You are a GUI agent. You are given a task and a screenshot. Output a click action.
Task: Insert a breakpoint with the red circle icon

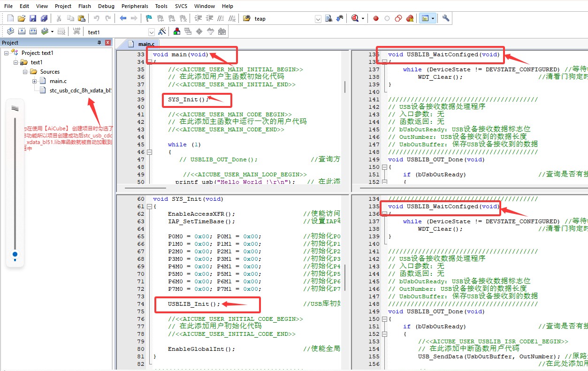(376, 18)
